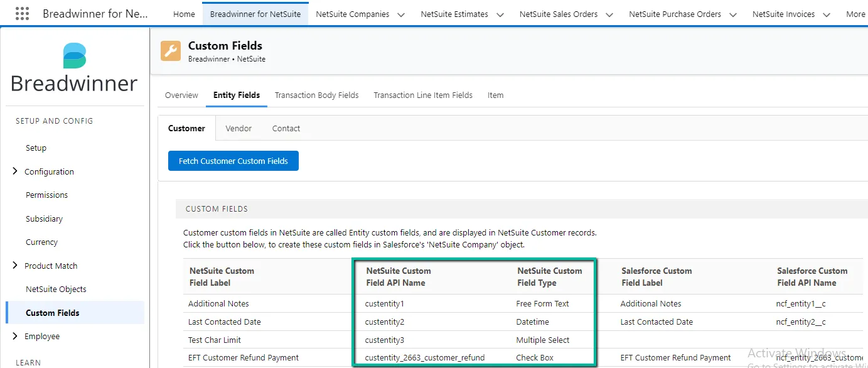This screenshot has height=368, width=868.
Task: Open NetSuite Sales Orders dropdown arrow
Action: (x=609, y=14)
